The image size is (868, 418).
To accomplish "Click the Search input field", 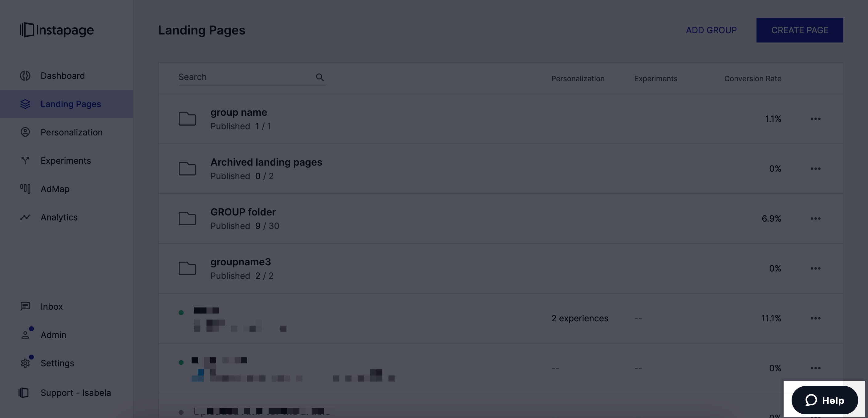I will (x=252, y=77).
